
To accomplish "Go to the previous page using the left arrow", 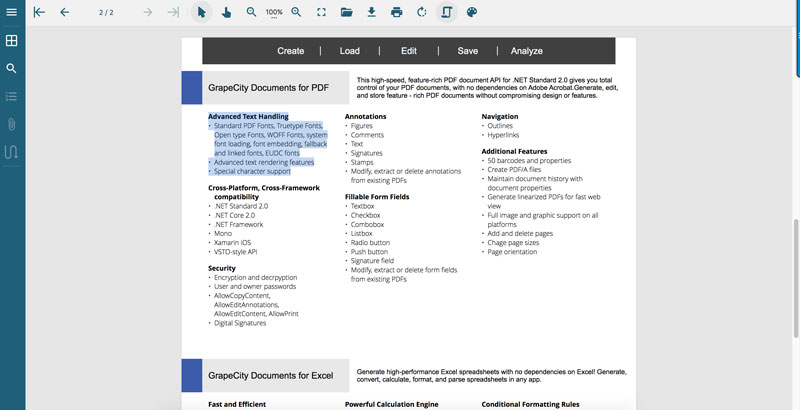I will point(64,12).
